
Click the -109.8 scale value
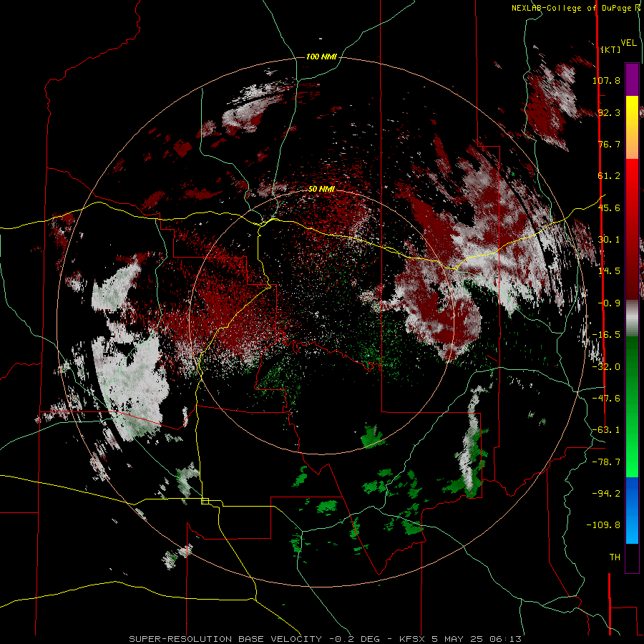603,525
